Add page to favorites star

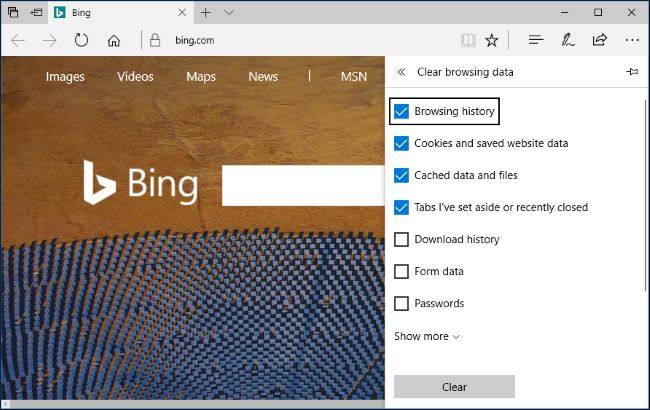492,40
